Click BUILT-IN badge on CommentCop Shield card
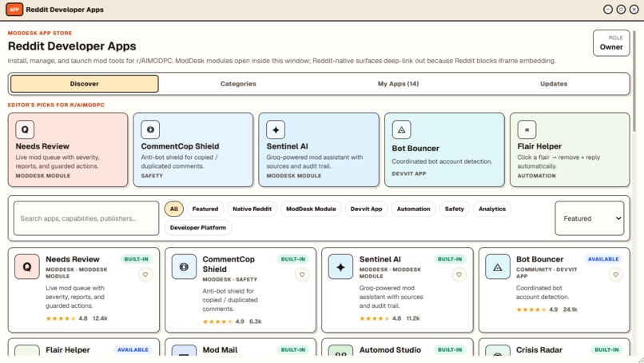Viewport: 644px width, 363px height. click(293, 259)
